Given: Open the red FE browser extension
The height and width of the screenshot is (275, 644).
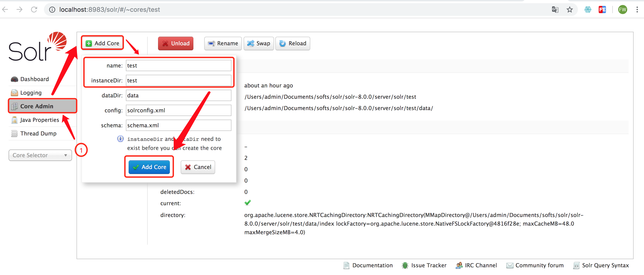Looking at the screenshot, I should point(602,10).
